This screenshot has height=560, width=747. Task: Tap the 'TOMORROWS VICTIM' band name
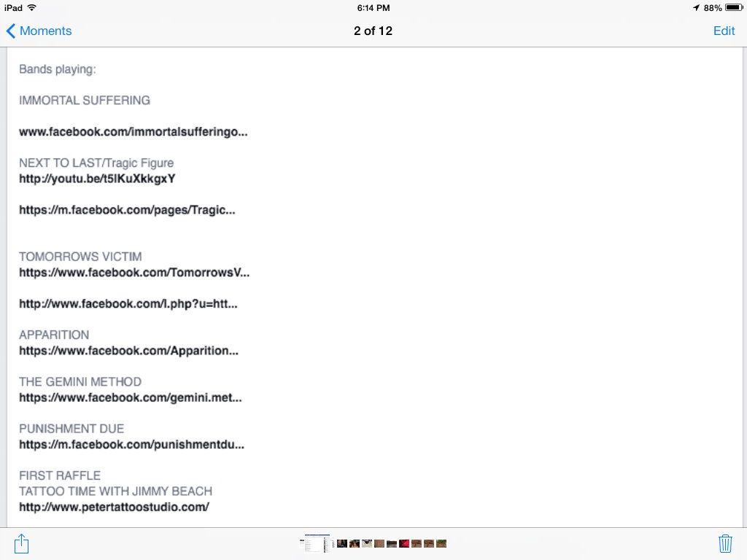pos(80,257)
